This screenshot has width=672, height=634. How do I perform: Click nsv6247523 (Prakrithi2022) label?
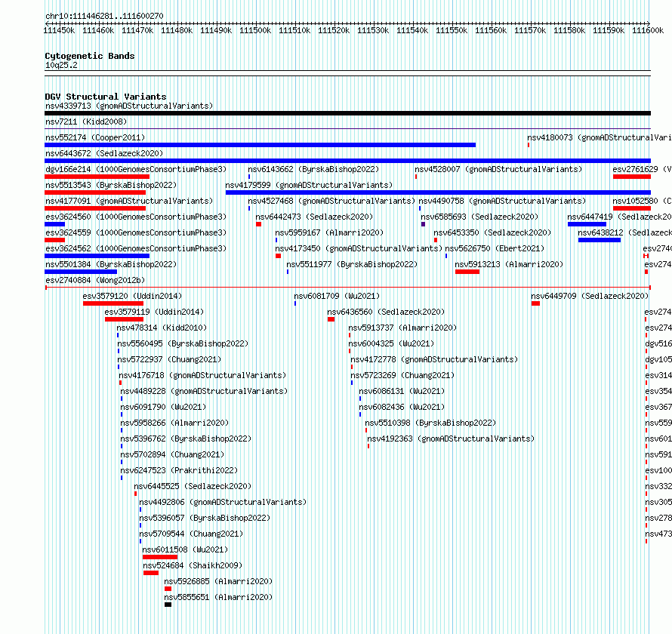point(179,470)
